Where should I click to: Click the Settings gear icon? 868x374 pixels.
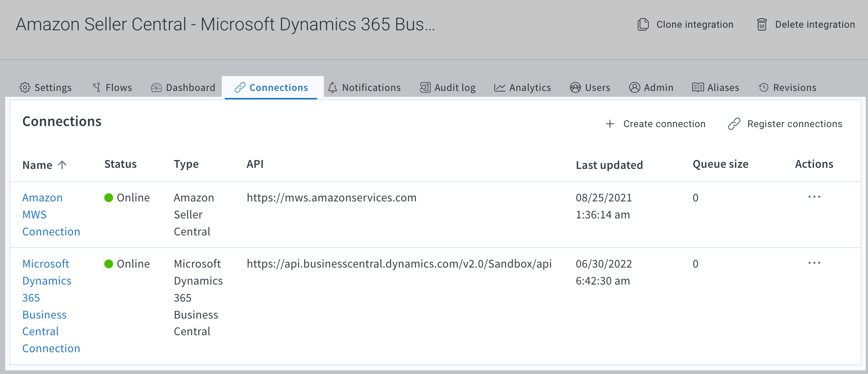point(25,88)
